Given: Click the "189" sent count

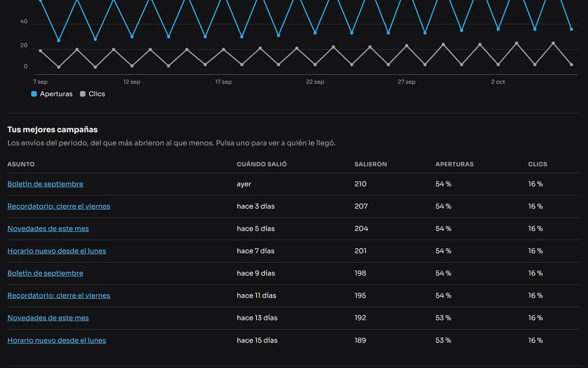Looking at the screenshot, I should coord(361,340).
